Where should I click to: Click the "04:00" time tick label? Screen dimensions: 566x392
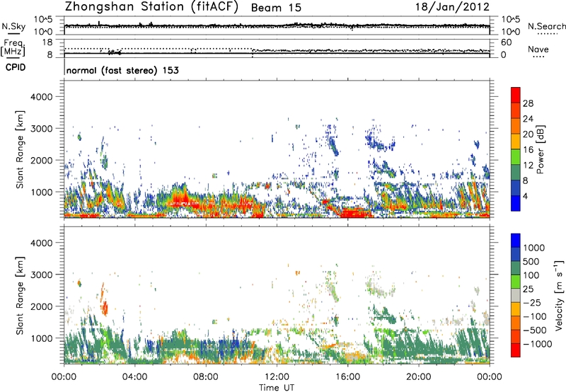click(134, 377)
